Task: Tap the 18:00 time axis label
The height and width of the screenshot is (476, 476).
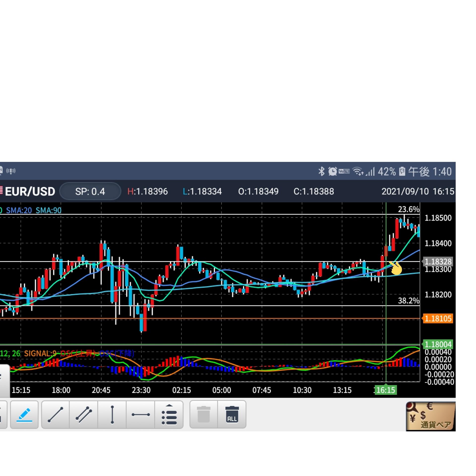Action: [61, 390]
